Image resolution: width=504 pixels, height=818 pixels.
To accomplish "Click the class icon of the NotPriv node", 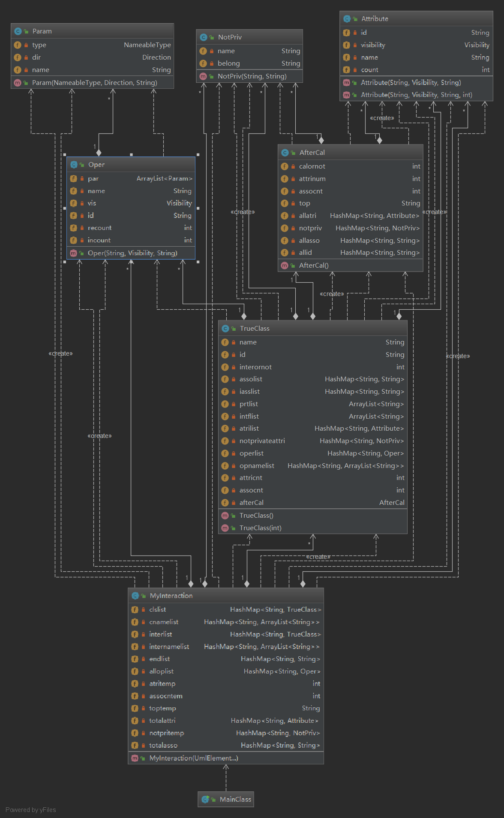I will 204,37.
